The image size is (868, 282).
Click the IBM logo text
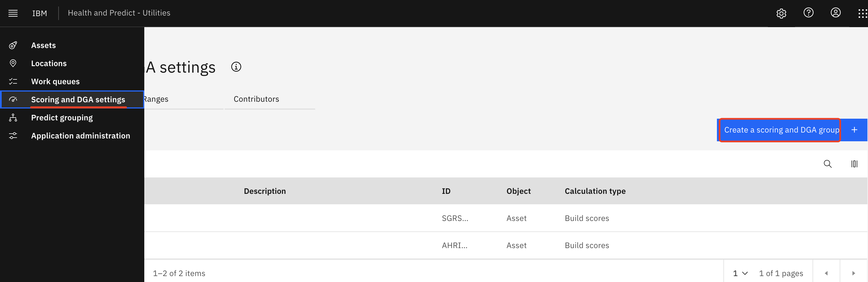point(39,13)
